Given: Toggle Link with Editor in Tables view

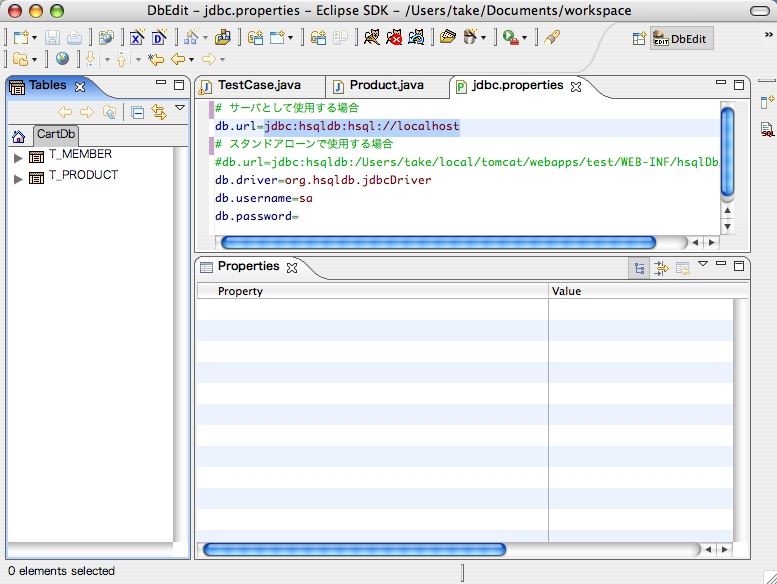Looking at the screenshot, I should pos(158,112).
